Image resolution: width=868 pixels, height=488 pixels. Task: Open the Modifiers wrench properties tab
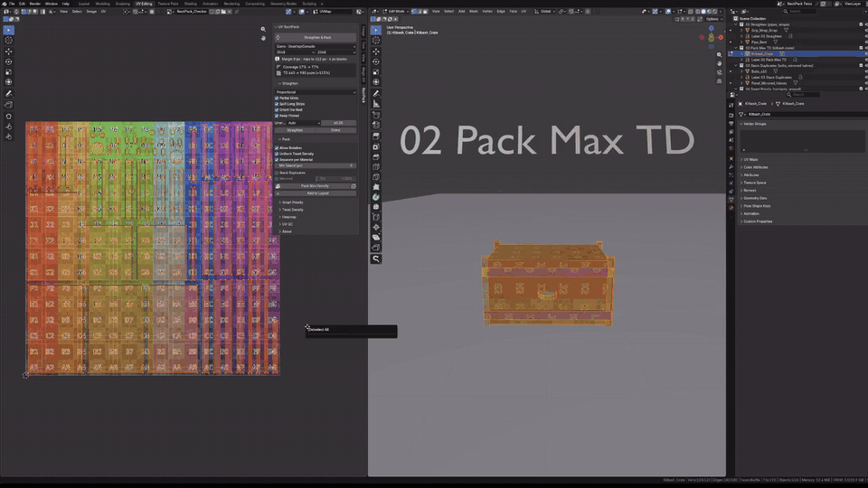point(731,166)
